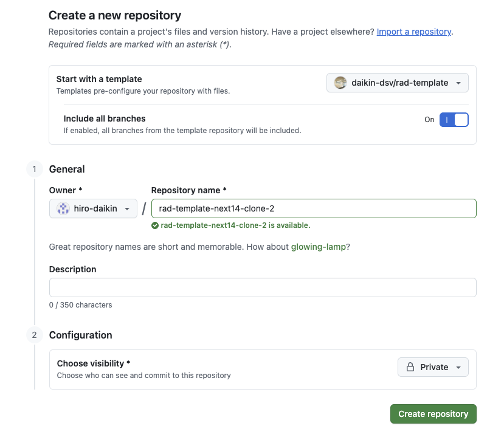Screen dimensions: 504x440
Task: Click the On label beside the toggle
Action: click(x=429, y=120)
